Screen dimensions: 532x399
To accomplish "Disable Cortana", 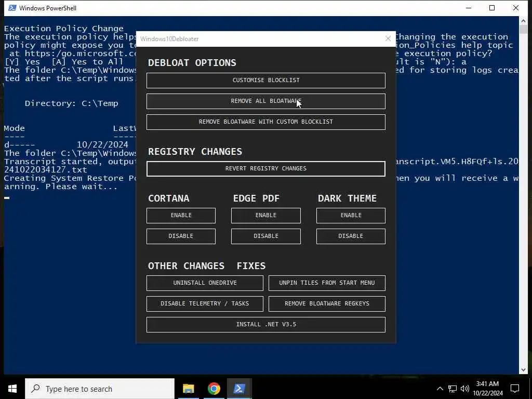I will click(181, 236).
